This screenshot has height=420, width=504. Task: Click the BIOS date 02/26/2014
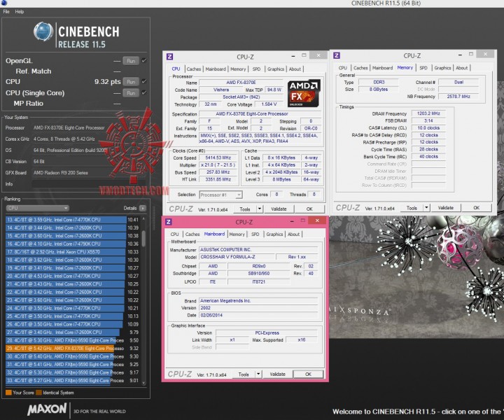click(x=258, y=315)
